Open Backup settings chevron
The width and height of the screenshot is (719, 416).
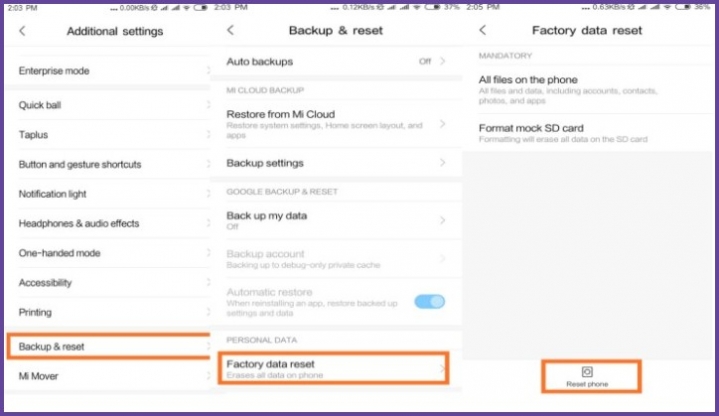(442, 163)
